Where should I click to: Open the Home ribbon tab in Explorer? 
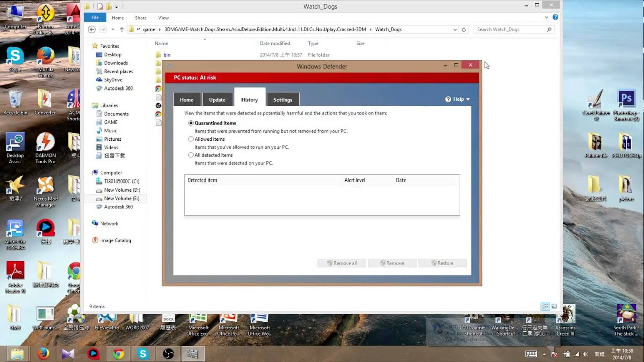point(118,18)
